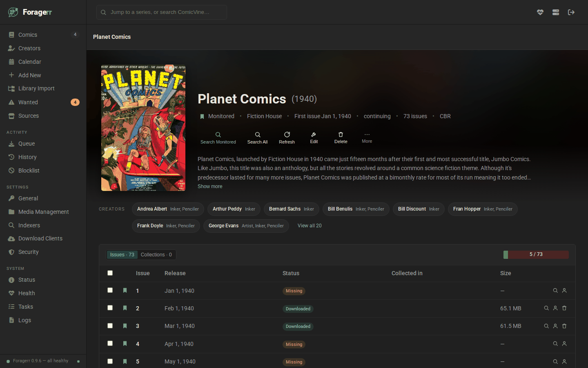Select checkbox for issue 4
This screenshot has width=588, height=368.
(110, 343)
